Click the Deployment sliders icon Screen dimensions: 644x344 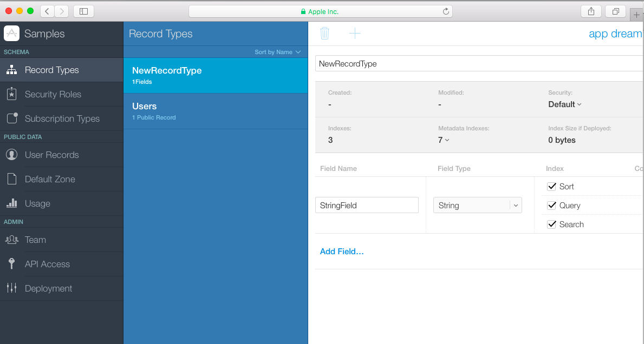point(11,288)
